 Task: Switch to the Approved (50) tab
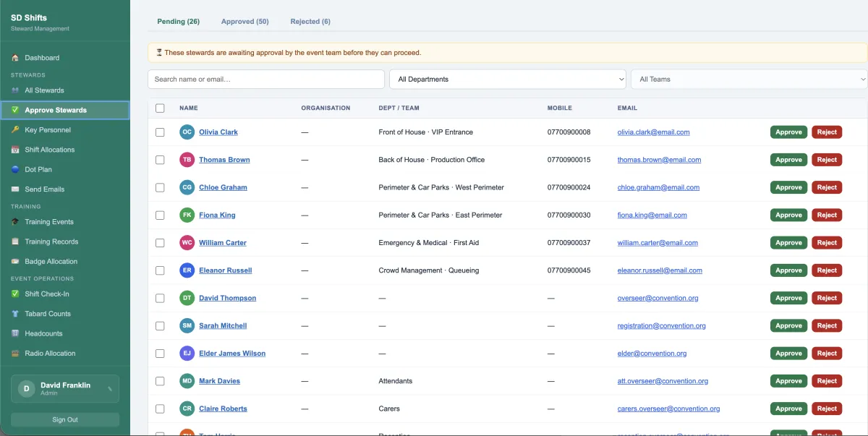pos(244,22)
